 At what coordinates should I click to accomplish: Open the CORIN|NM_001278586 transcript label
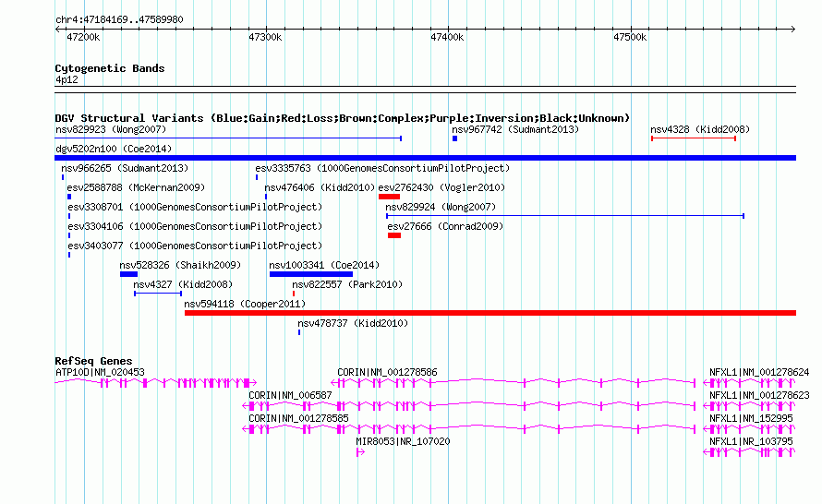[x=387, y=373]
